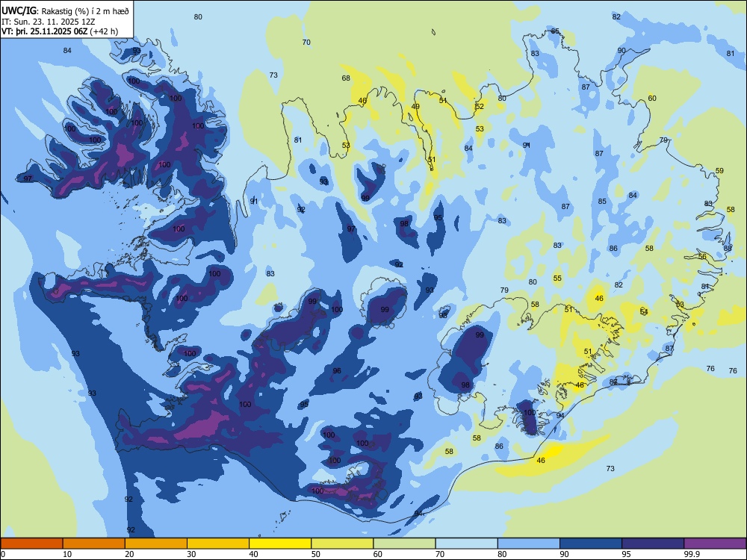Click the 'VT: þri. 25.11.2025 06Z (+42 h)' line

click(x=60, y=31)
